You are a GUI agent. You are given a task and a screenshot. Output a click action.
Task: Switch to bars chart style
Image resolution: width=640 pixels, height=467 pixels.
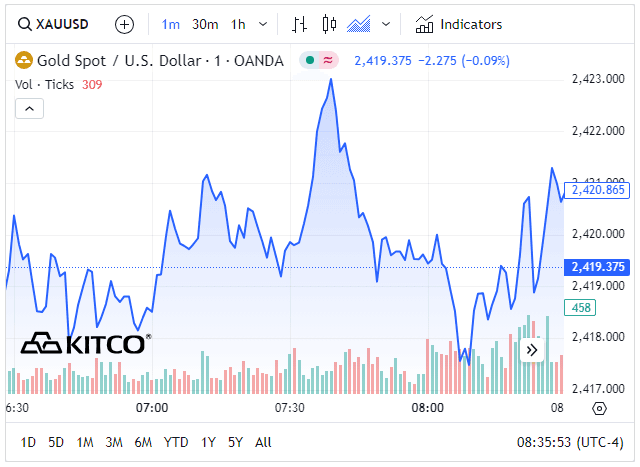[299, 24]
